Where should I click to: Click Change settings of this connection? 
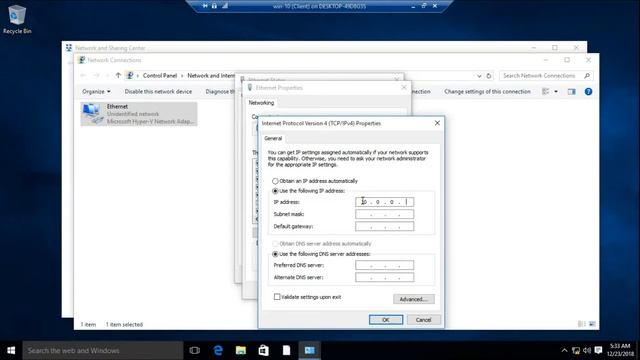pyautogui.click(x=487, y=91)
